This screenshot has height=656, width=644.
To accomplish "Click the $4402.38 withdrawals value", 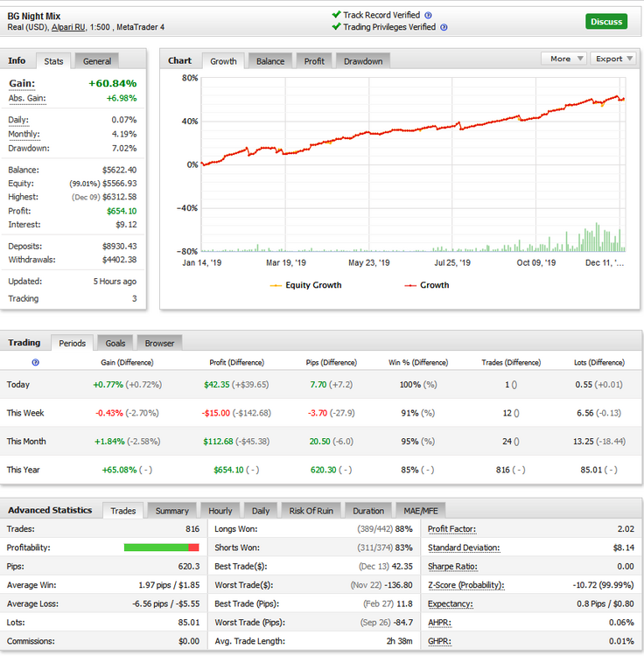I will coord(119,260).
